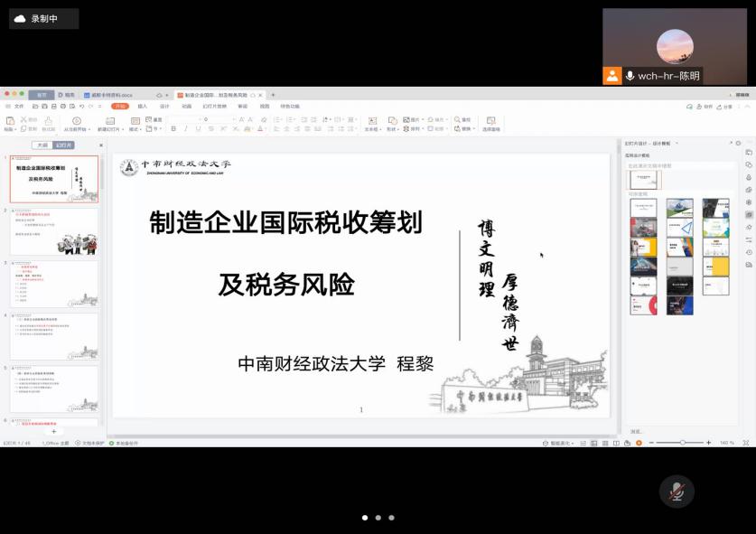Click the orange slideshow play button in status bar
The height and width of the screenshot is (534, 756).
[639, 443]
